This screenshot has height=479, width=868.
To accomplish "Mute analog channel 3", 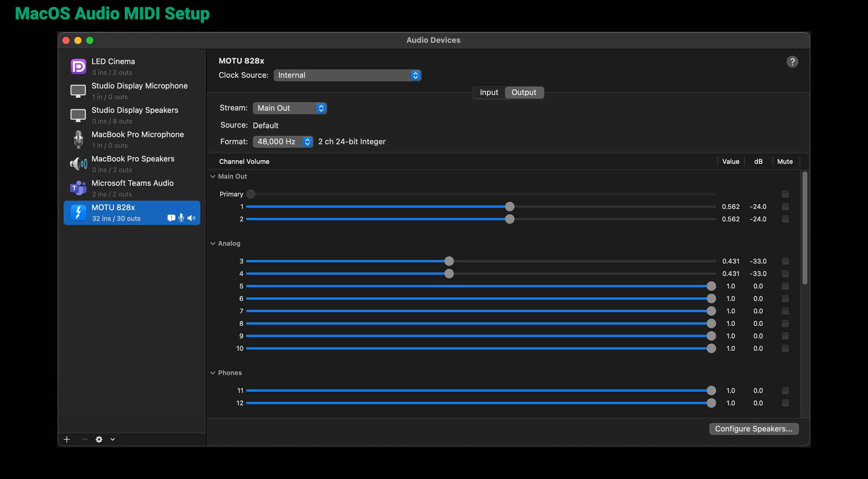I will pos(785,261).
